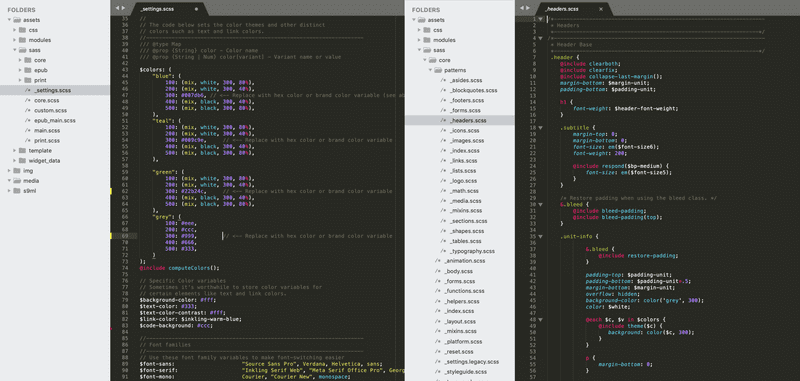Click the '$link-color: $inkling-warm-blue;' code line
This screenshot has width=800, height=381.
tap(191, 319)
